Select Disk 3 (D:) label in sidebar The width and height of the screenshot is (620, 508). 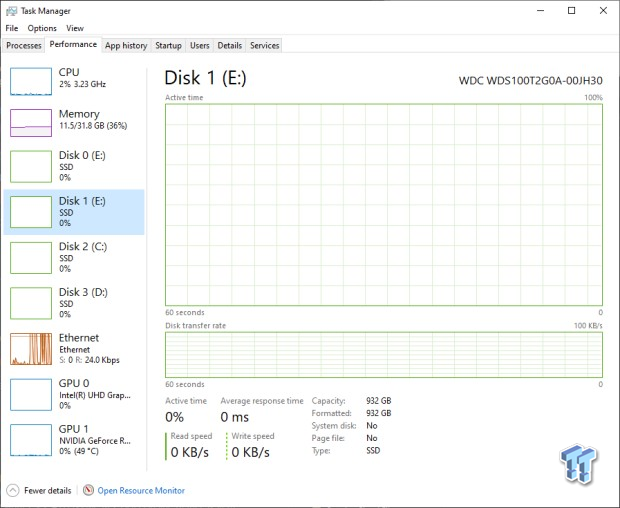pos(83,292)
